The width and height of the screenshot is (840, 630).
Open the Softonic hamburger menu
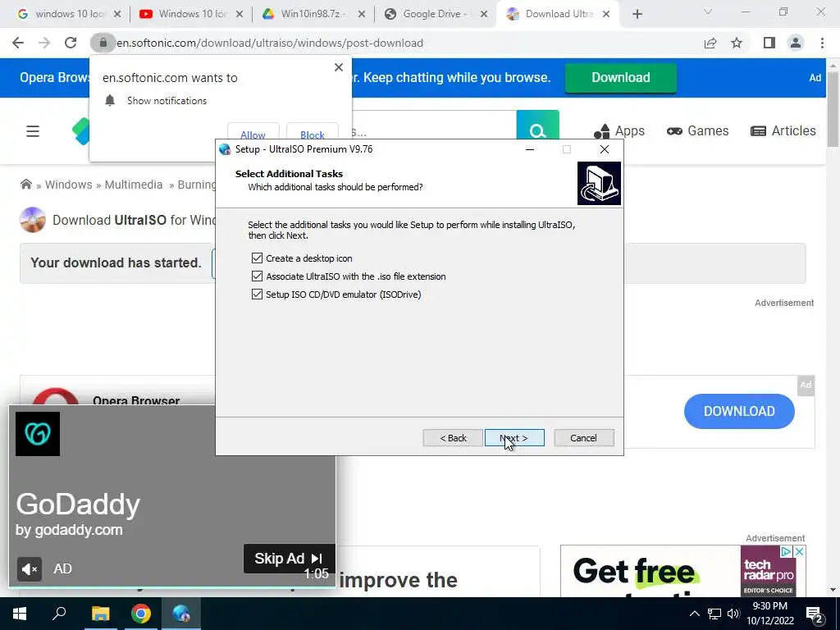pos(33,131)
